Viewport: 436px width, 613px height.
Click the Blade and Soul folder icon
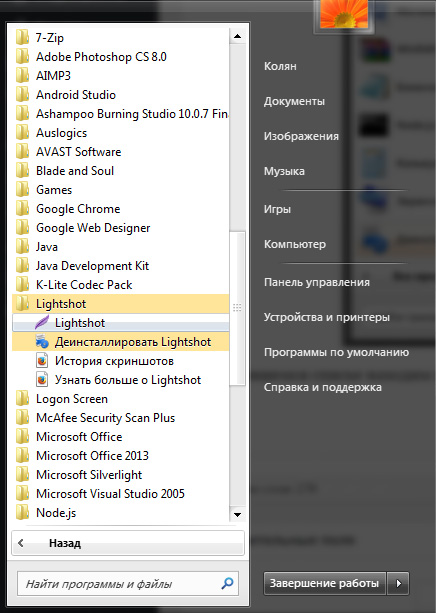click(22, 171)
